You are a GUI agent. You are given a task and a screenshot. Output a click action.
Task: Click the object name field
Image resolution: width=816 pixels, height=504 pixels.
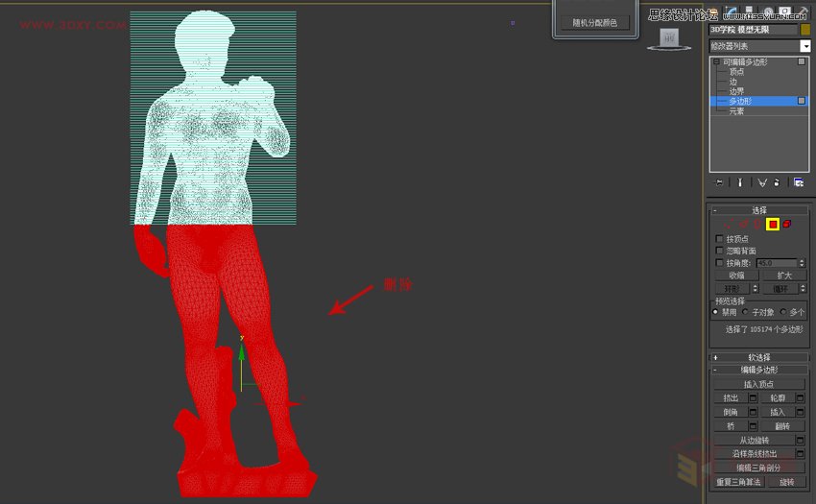click(753, 29)
